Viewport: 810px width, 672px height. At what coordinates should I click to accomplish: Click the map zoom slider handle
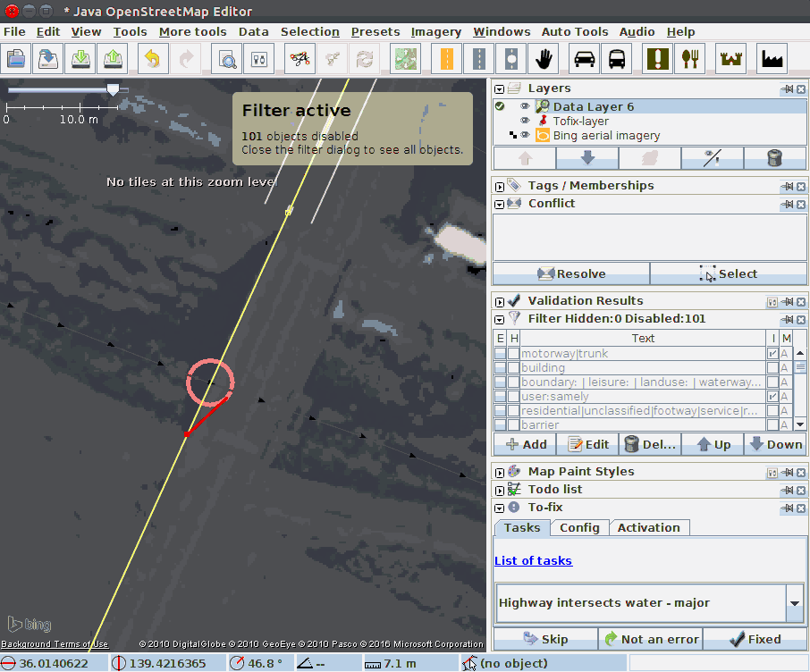113,89
